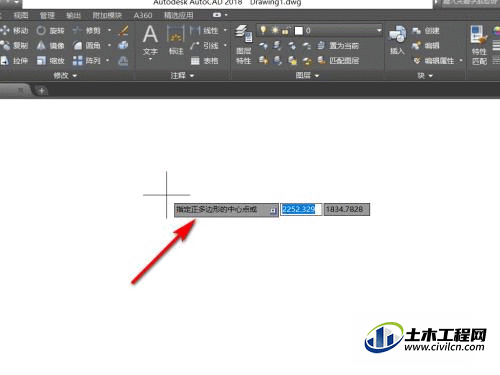Toggle the ribbon minimize button after 精选应用

tap(217, 15)
